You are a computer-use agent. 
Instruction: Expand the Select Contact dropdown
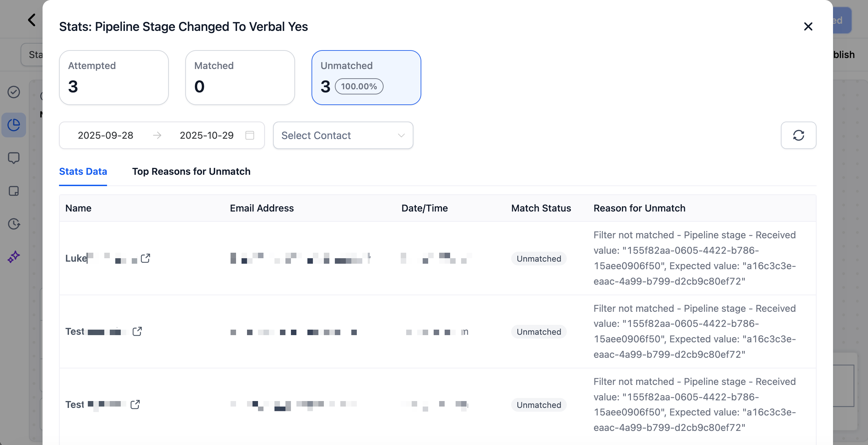[x=343, y=135]
